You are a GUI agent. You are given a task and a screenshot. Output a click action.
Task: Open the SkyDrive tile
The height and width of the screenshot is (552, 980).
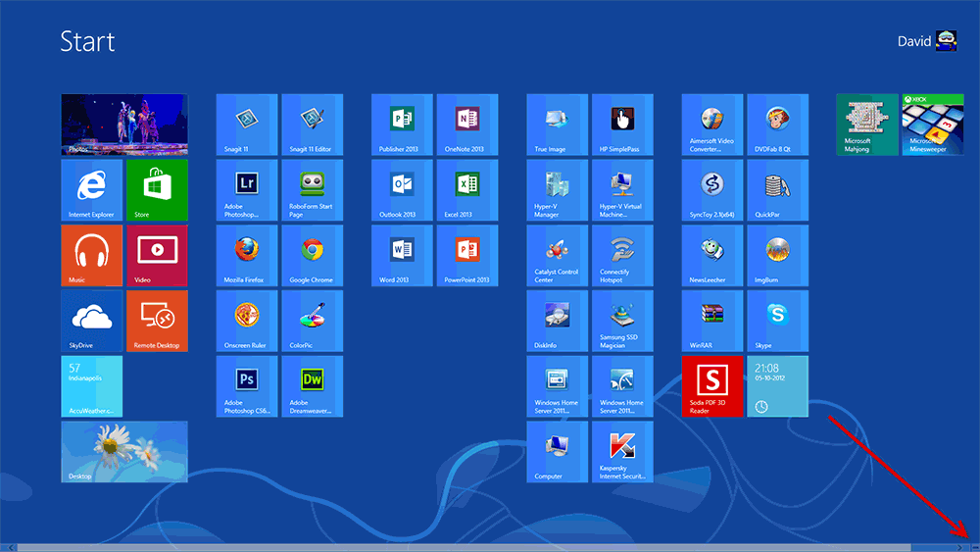pyautogui.click(x=92, y=321)
